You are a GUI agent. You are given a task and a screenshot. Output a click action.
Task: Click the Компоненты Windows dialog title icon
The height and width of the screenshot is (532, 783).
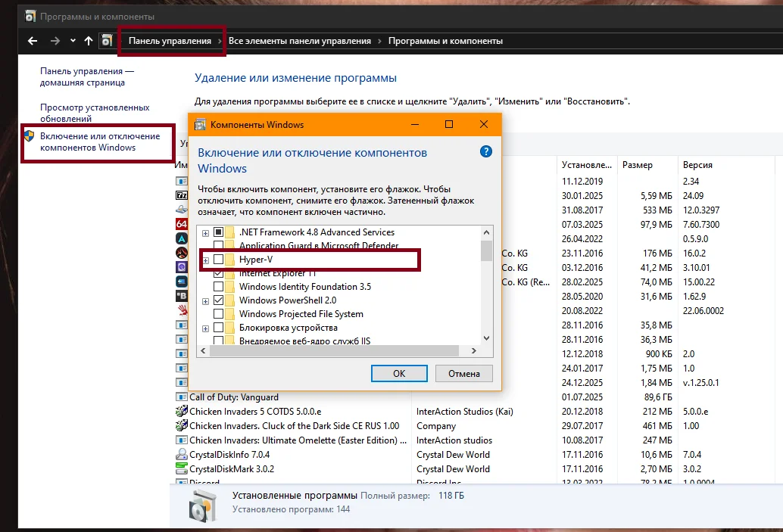[x=200, y=125]
